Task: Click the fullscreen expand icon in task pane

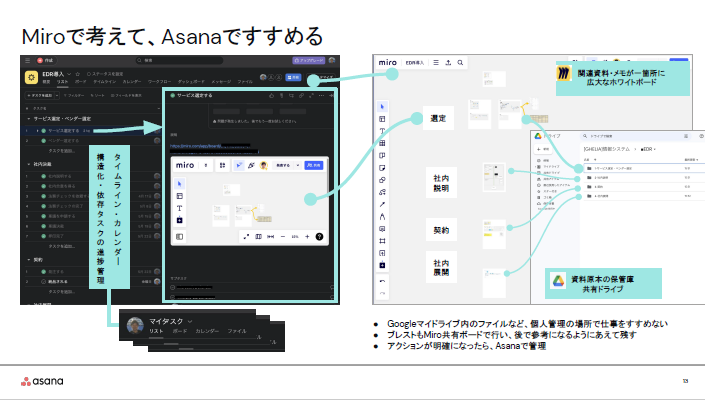Action: click(311, 95)
